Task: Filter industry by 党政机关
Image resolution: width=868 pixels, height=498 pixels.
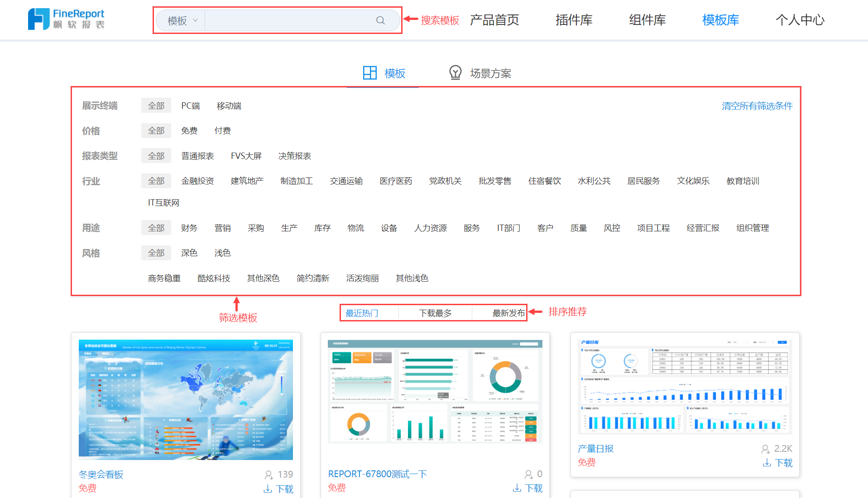Action: (x=446, y=181)
